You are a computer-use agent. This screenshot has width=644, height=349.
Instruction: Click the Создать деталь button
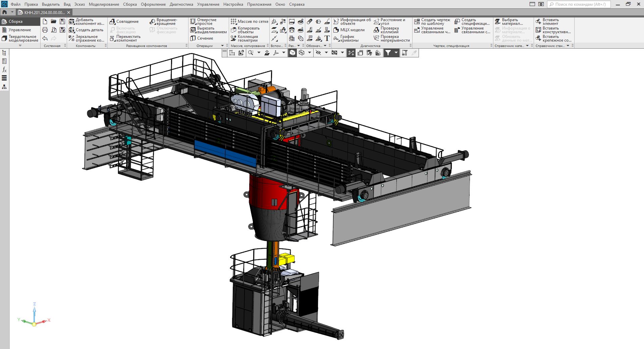click(x=86, y=30)
